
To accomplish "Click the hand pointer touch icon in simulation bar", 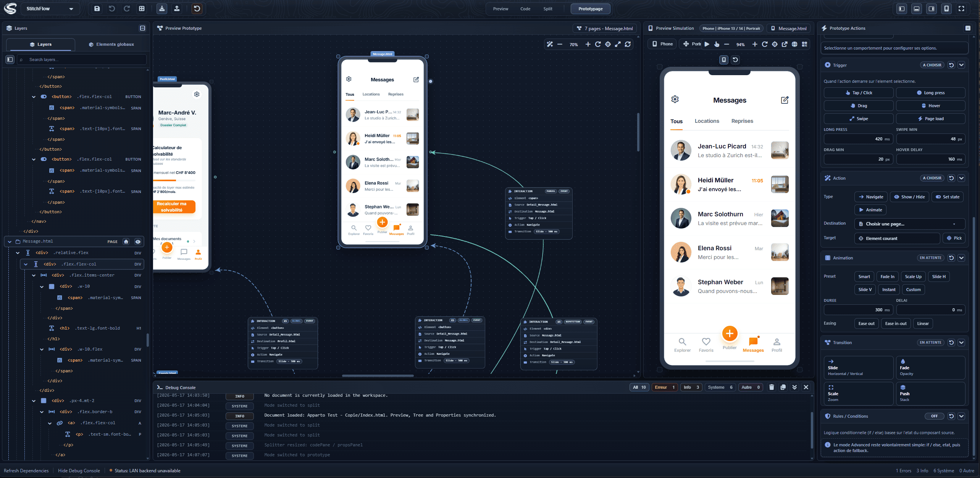I will click(x=717, y=44).
